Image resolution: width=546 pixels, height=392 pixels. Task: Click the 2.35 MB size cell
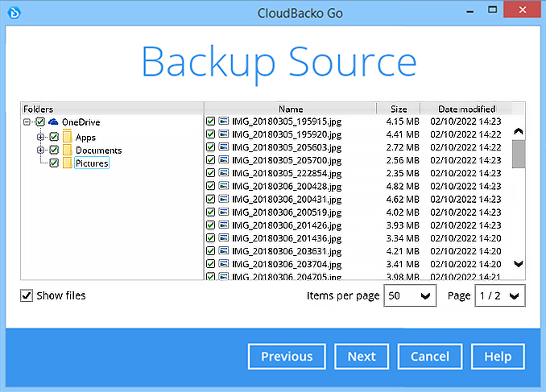pyautogui.click(x=403, y=173)
